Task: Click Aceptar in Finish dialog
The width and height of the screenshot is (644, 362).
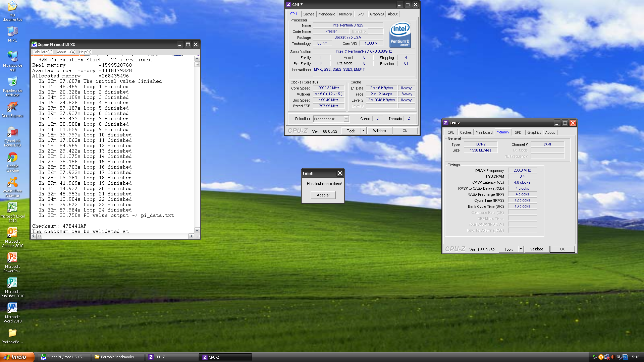Action: [323, 195]
